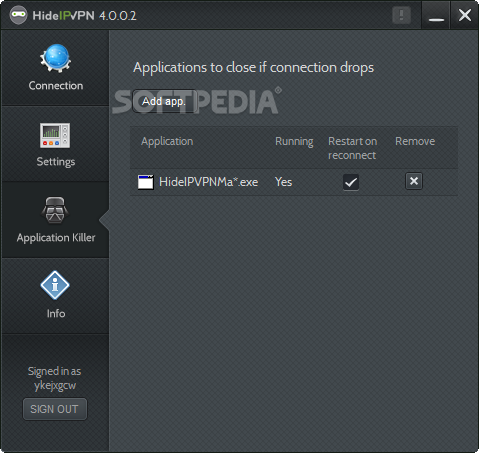Click the exclamation alert icon in title bar

(x=401, y=15)
